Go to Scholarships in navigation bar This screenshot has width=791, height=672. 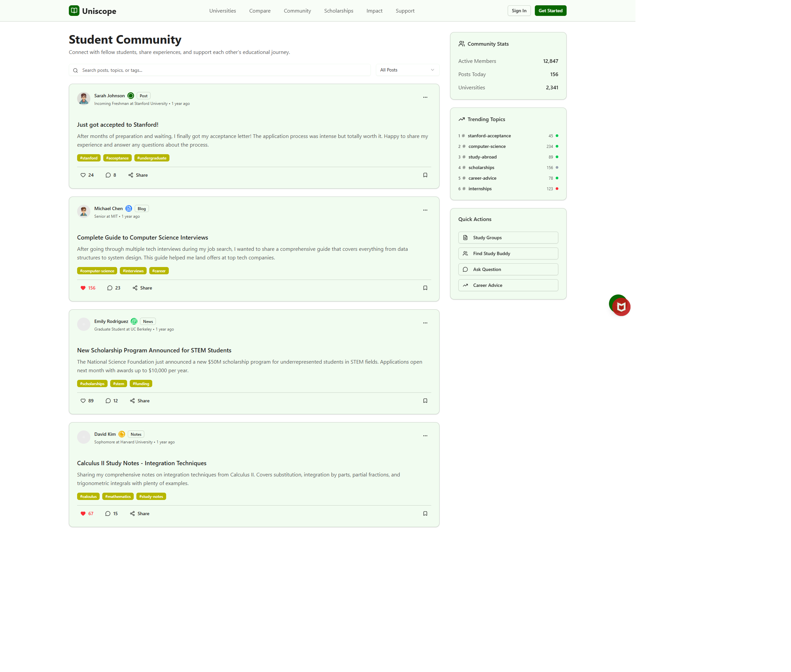click(338, 11)
